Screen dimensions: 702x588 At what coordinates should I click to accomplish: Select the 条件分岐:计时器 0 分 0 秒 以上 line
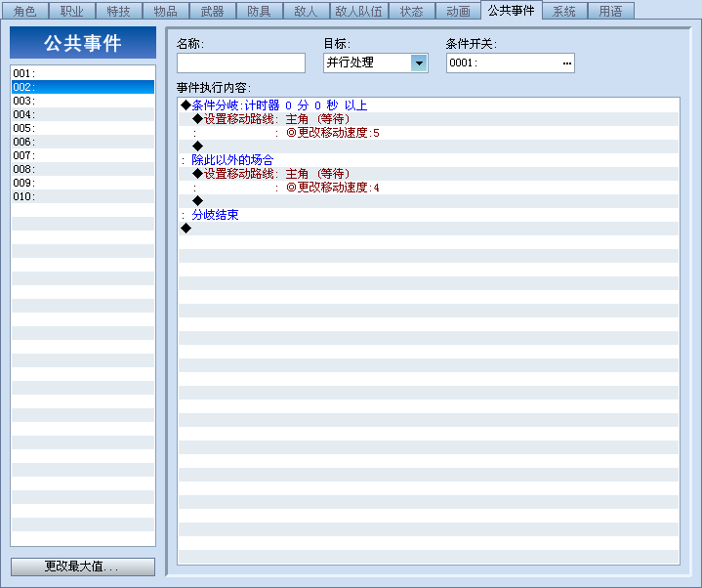[x=429, y=105]
